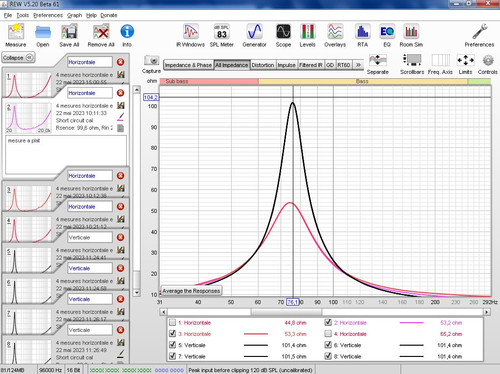Click the Separate traces icon

378,61
